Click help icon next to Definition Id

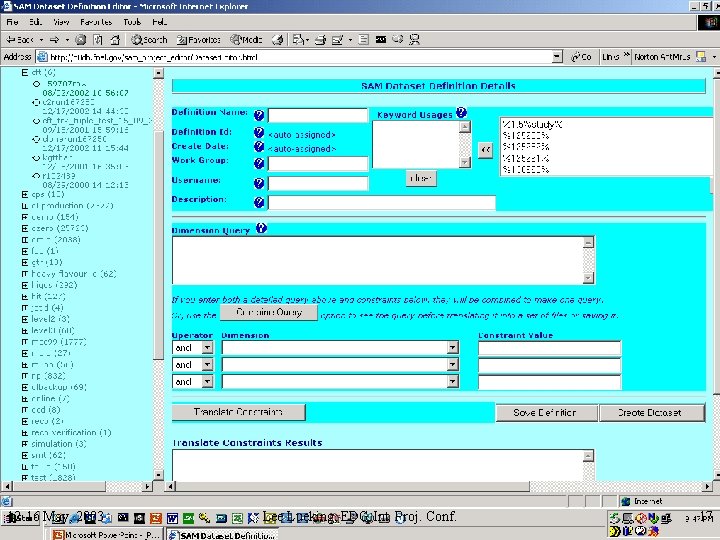point(259,132)
